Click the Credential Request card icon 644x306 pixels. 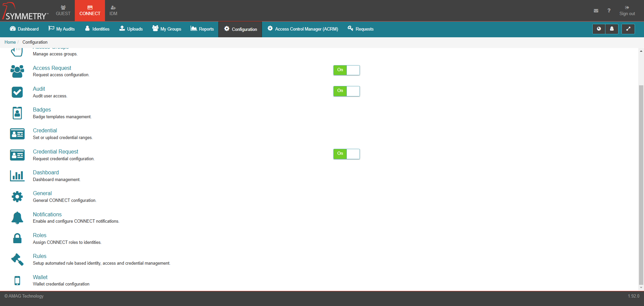tap(17, 155)
